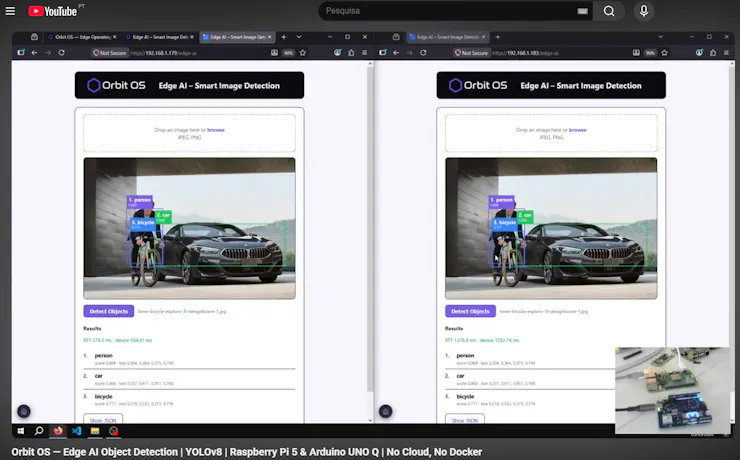Open File Explorer from the taskbar
The height and width of the screenshot is (460, 740).
point(95,431)
